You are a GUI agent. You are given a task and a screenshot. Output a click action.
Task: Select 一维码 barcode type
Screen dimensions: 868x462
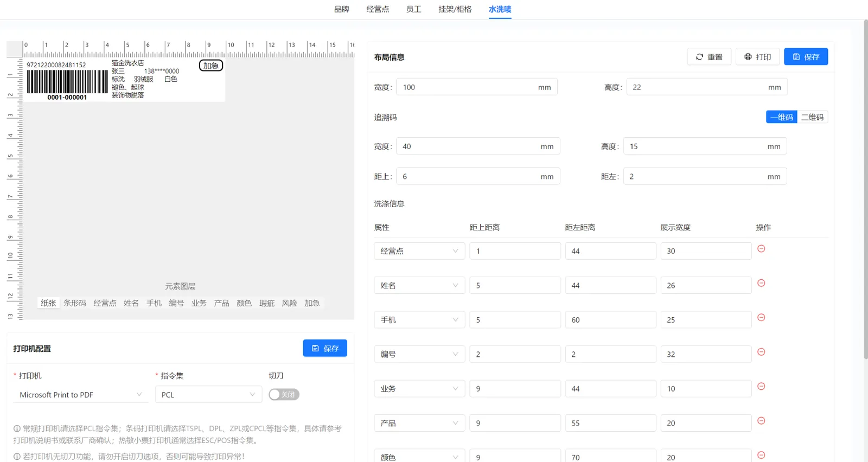click(x=781, y=117)
